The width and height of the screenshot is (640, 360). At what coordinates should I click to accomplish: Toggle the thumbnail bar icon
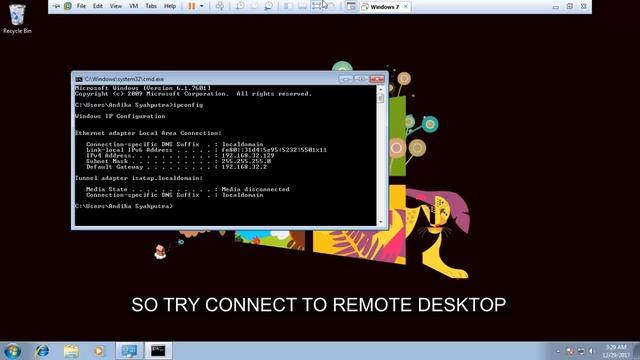302,6
